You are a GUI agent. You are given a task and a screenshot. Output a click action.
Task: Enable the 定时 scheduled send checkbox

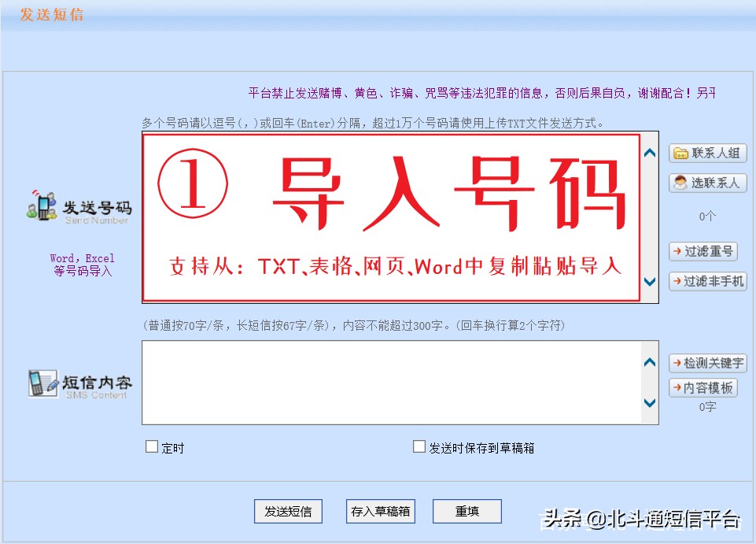150,446
